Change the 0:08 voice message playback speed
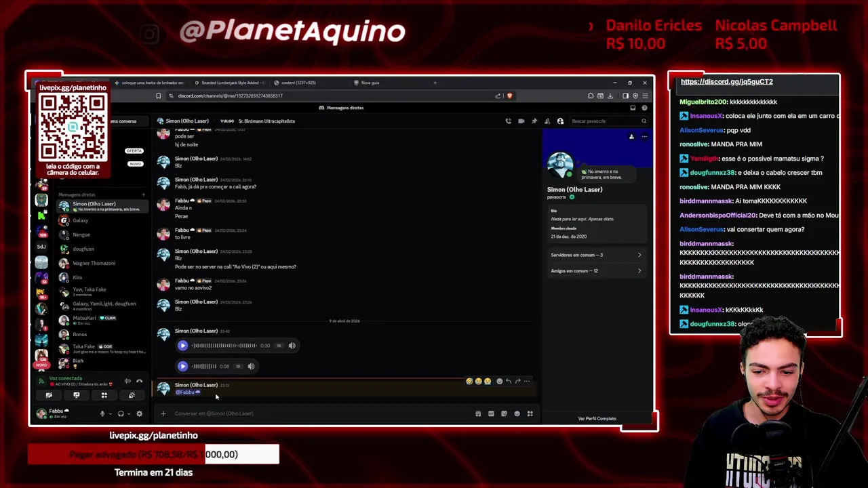Image resolution: width=868 pixels, height=488 pixels. tap(238, 366)
